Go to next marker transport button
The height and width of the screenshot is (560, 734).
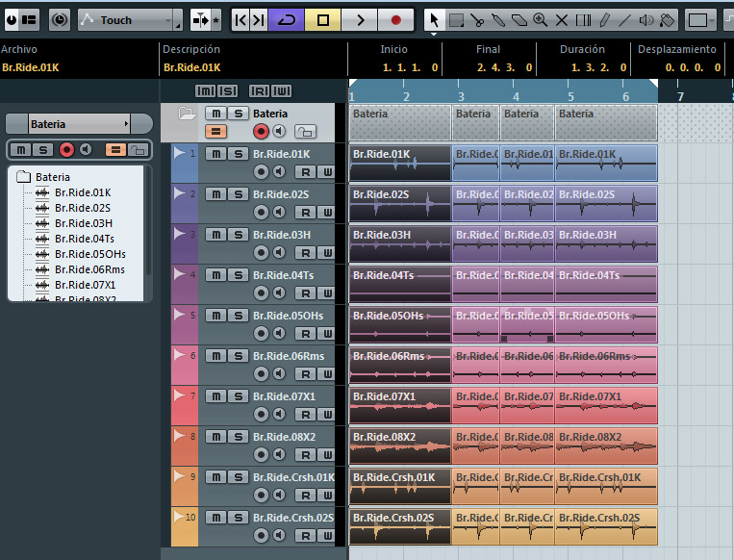point(259,20)
